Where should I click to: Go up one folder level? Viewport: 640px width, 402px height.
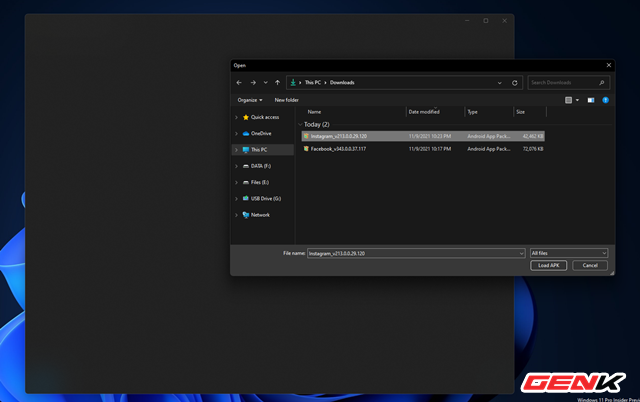click(278, 82)
